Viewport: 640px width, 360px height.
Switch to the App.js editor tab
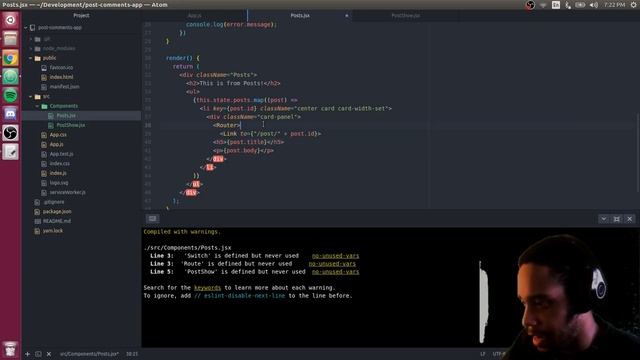(195, 16)
